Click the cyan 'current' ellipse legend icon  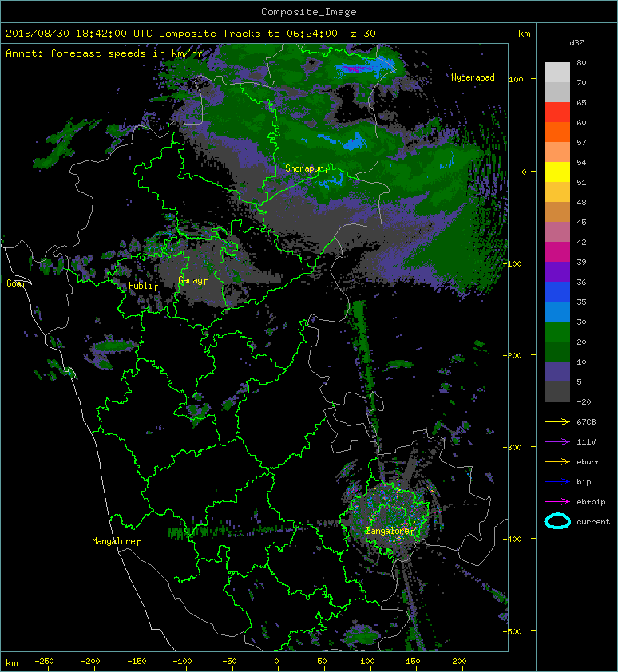557,522
